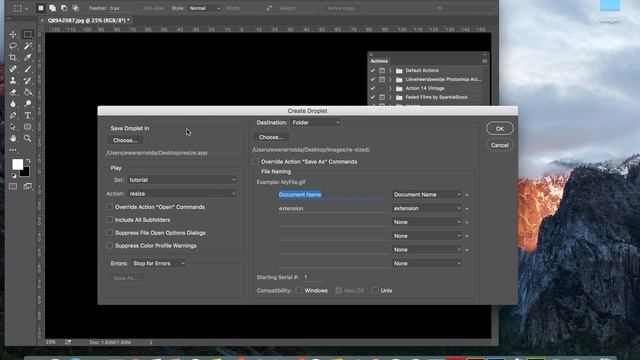
Task: Toggle Quick Mask mode icon
Action: tap(13, 187)
